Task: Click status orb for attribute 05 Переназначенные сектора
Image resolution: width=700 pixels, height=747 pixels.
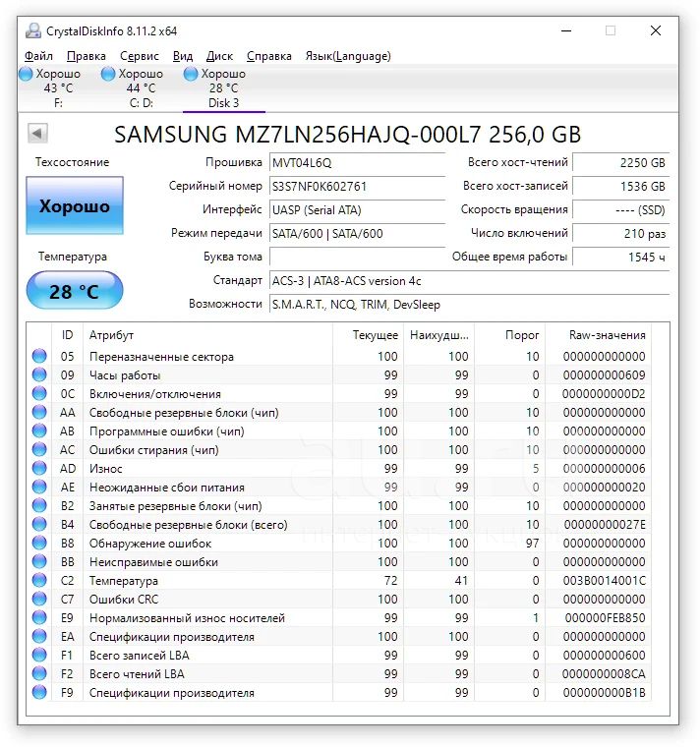Action: [39, 356]
